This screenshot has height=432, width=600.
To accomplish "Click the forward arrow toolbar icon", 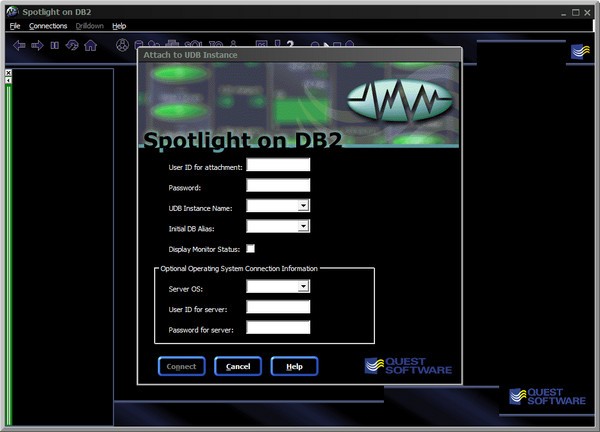I will 37,45.
